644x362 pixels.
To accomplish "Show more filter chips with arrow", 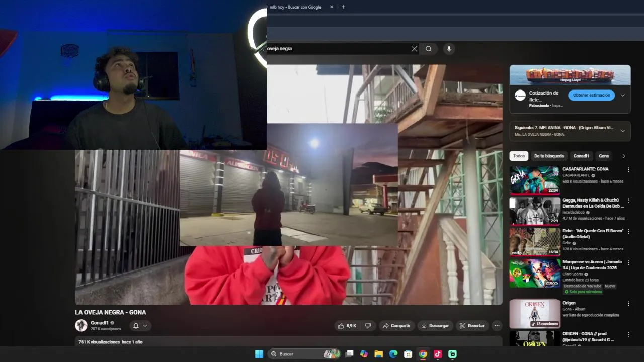I will pos(624,156).
